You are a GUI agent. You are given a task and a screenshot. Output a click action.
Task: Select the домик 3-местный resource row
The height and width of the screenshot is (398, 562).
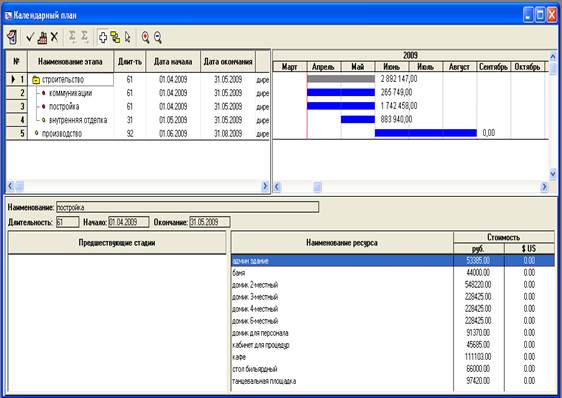point(393,297)
